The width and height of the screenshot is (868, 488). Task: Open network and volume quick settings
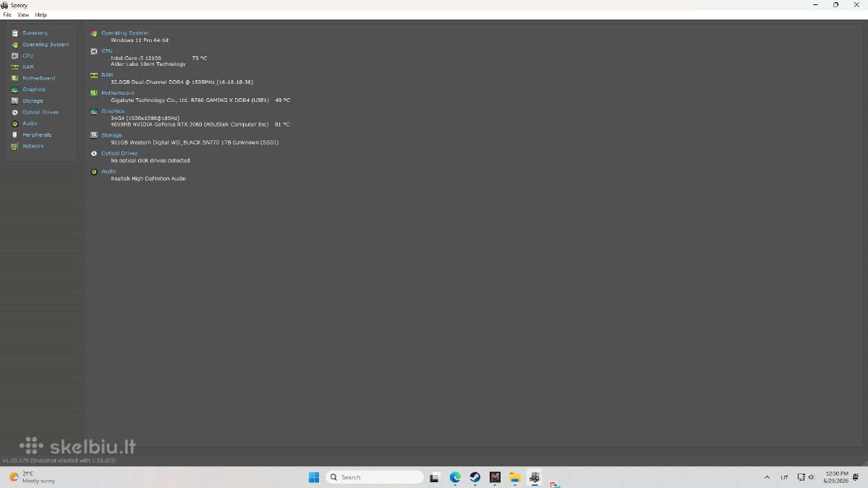coord(806,477)
